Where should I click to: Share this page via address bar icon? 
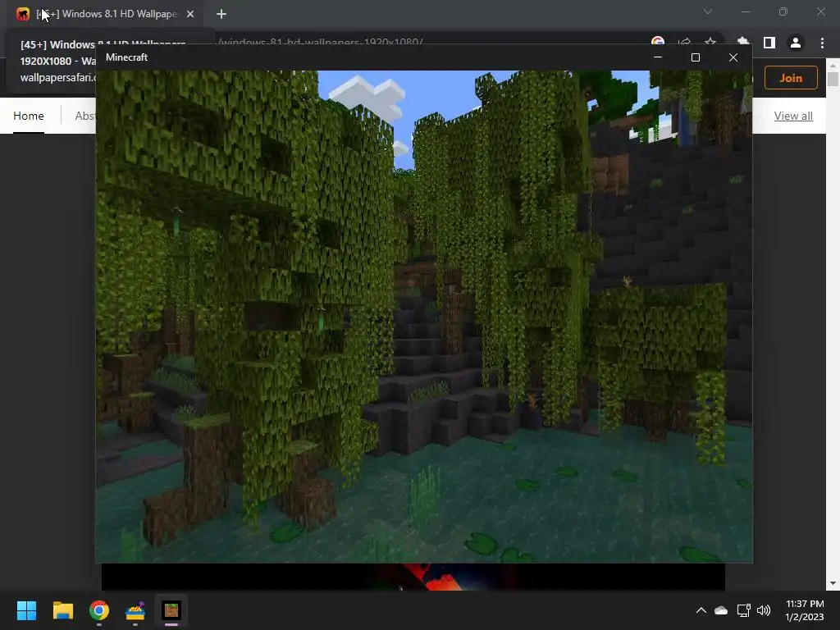click(684, 42)
